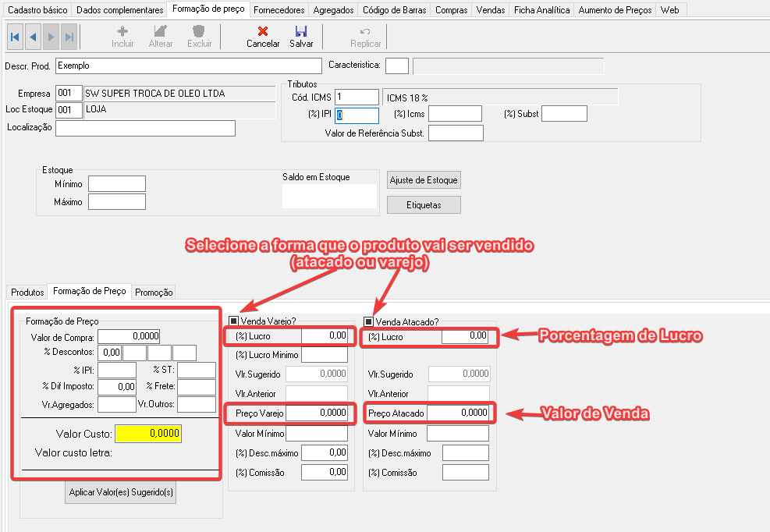This screenshot has height=532, width=770.
Task: Click the Aplicar Valor(es) Sugerido(s) button
Action: (120, 493)
